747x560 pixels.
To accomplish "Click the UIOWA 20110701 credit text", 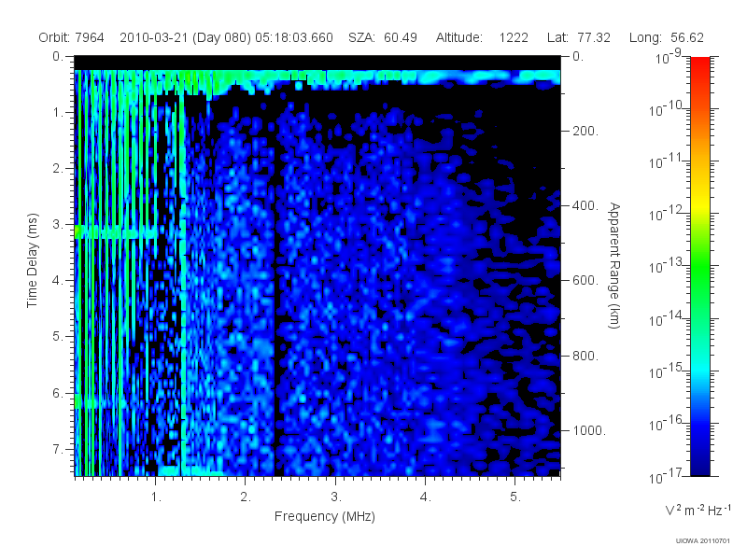I will pos(703,541).
